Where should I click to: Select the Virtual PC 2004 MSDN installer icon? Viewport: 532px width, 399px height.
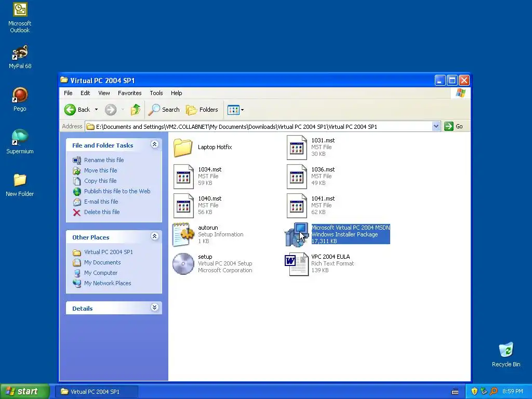(297, 234)
